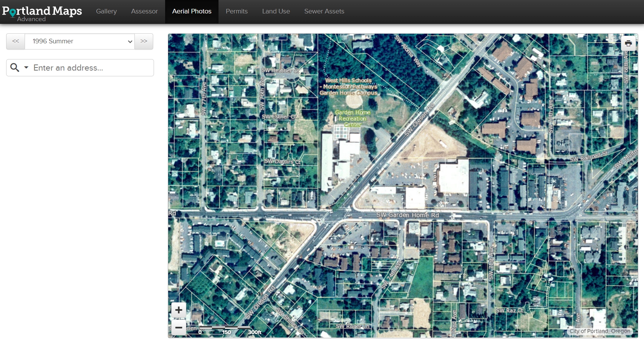Go to previous aerial photo year

pyautogui.click(x=16, y=41)
